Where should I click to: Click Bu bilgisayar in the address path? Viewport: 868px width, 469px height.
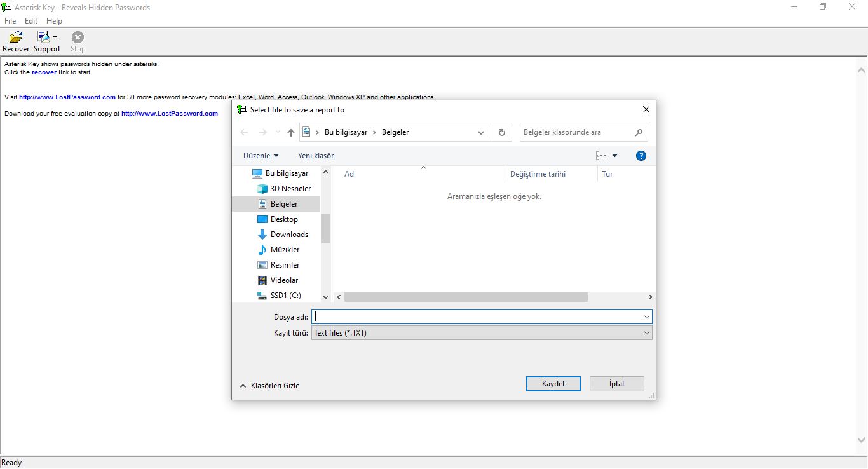coord(346,132)
